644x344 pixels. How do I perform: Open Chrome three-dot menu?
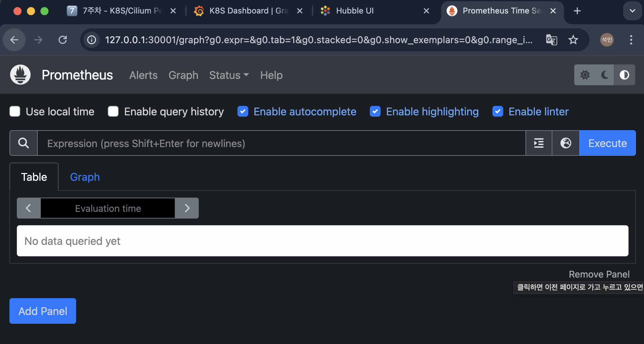pyautogui.click(x=631, y=40)
